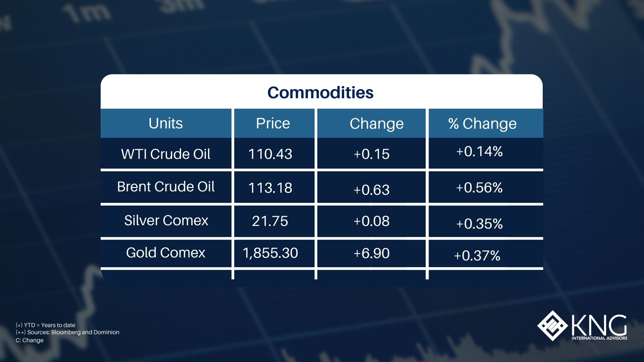The height and width of the screenshot is (362, 644).
Task: Click the Change column header
Action: click(x=376, y=124)
